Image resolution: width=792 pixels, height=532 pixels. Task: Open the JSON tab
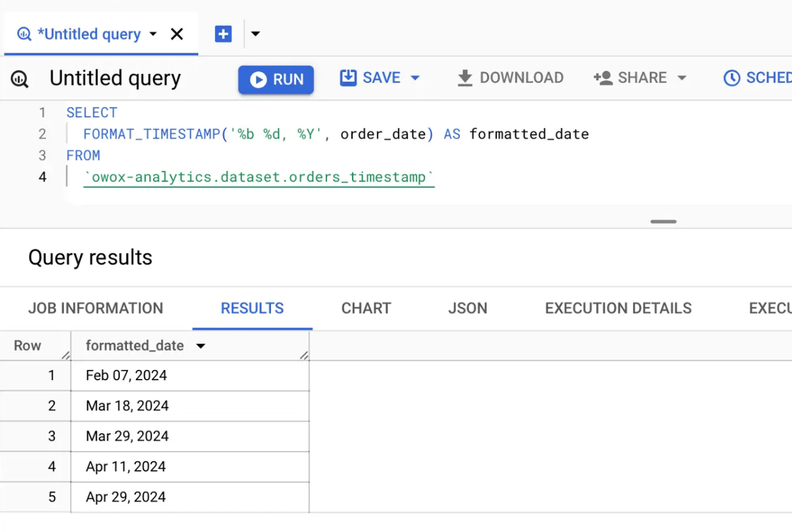coord(468,308)
